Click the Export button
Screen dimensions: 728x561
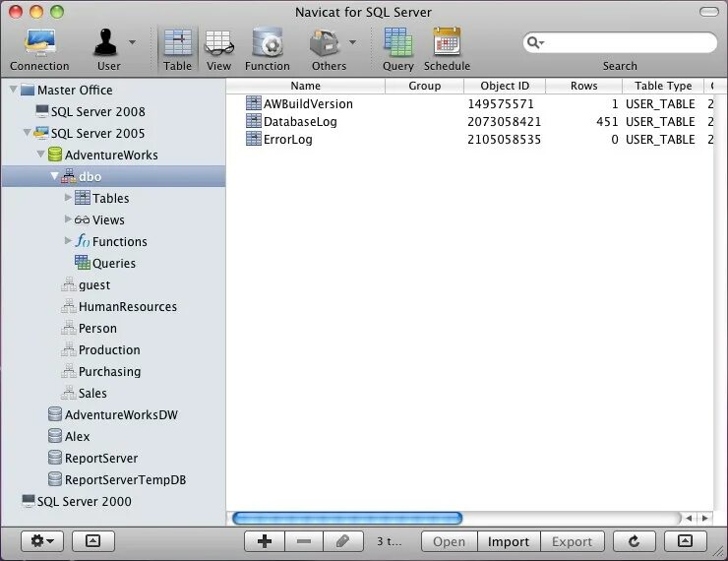(572, 541)
